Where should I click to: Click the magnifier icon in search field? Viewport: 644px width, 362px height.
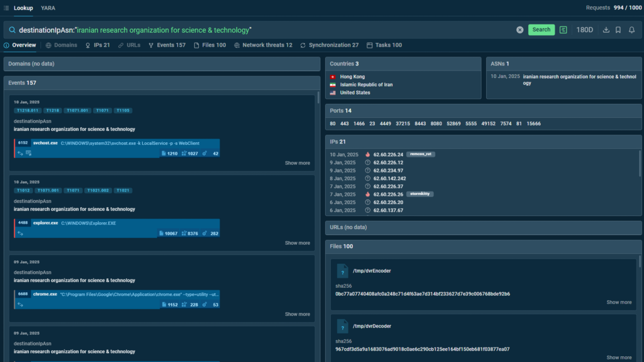[x=12, y=30]
